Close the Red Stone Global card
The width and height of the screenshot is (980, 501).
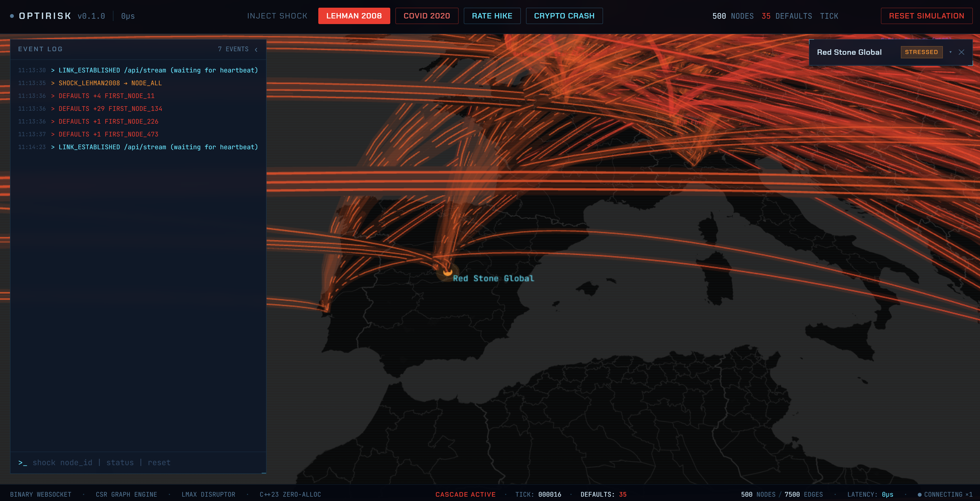pyautogui.click(x=961, y=52)
